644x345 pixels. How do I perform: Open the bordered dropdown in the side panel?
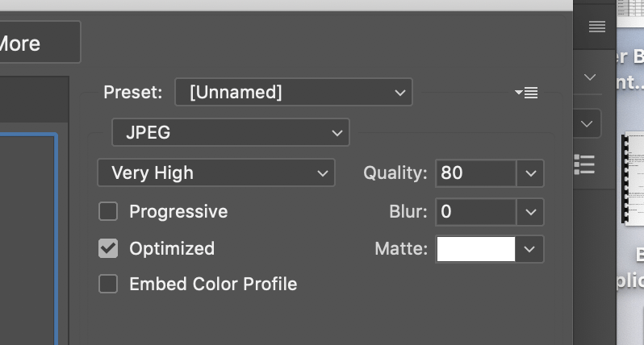[588, 124]
